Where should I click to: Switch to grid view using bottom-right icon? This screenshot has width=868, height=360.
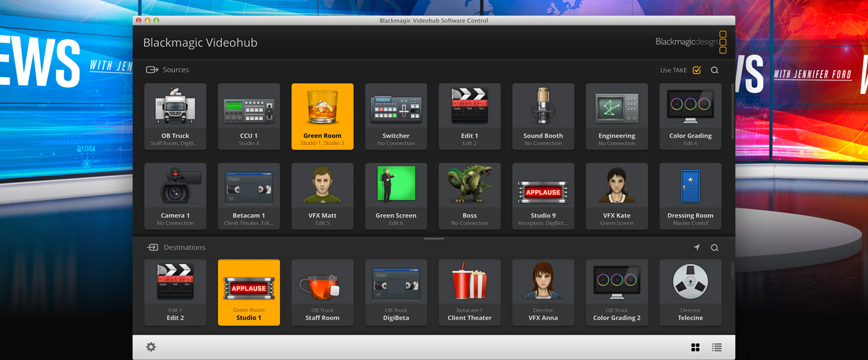pyautogui.click(x=695, y=347)
